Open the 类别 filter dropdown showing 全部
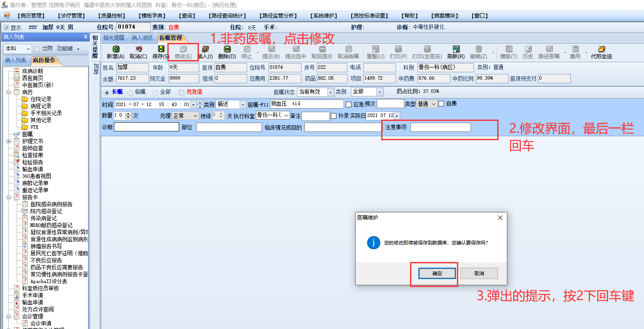Viewport: 644px width, 329px height. [x=379, y=92]
